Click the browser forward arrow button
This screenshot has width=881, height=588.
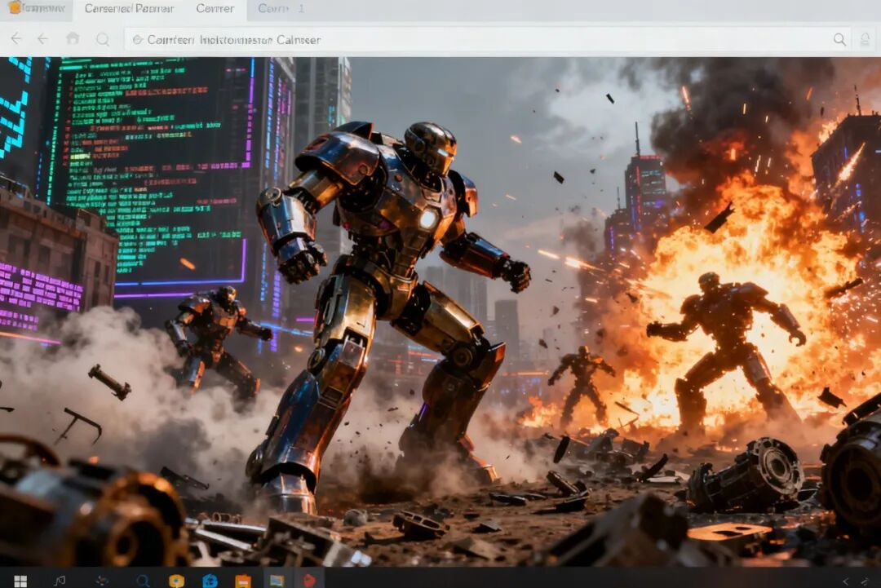click(42, 39)
